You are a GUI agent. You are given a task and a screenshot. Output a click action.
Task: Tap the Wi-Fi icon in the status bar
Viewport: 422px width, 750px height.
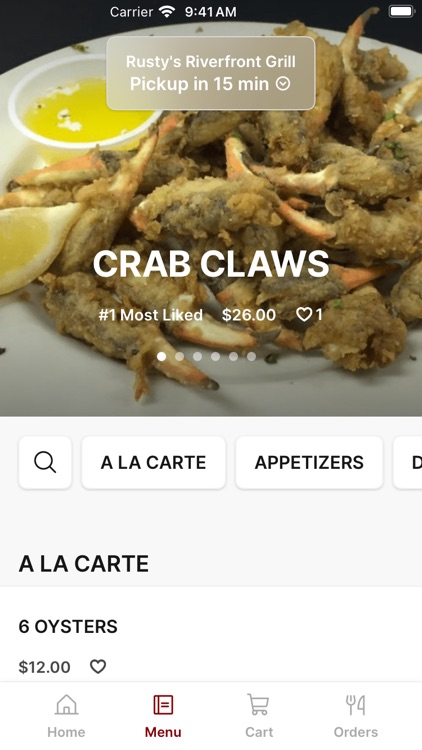coord(167,11)
